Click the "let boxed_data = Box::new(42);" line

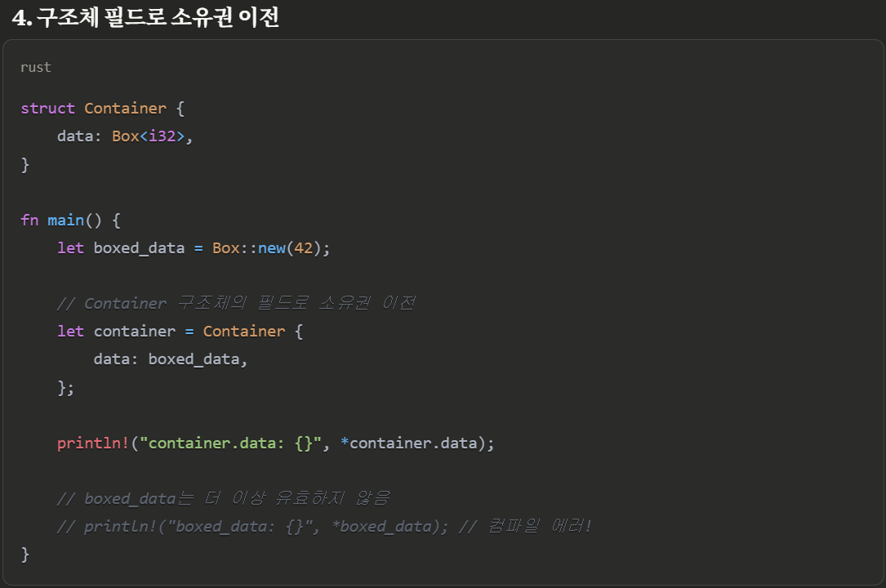(194, 248)
